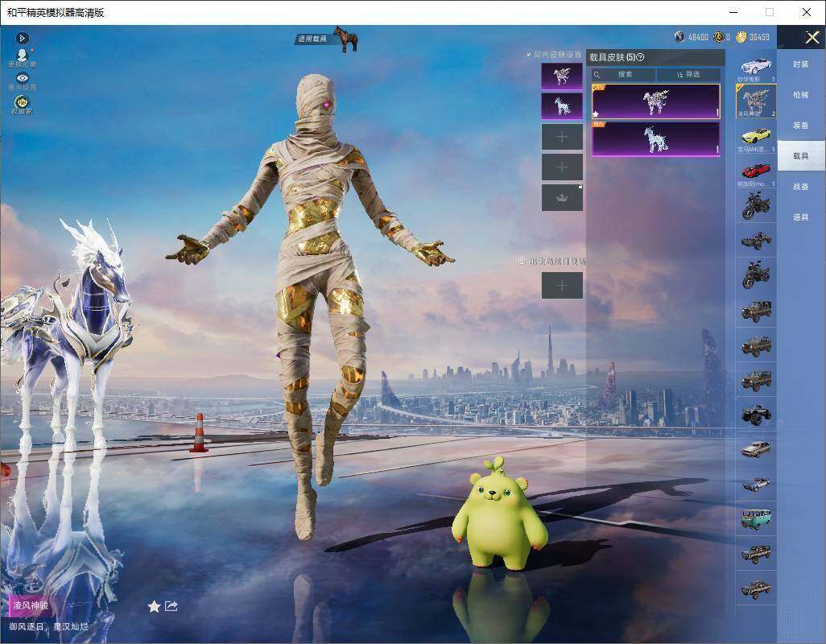Share the skin using the share icon
Screen dimensions: 826x644
(x=171, y=607)
